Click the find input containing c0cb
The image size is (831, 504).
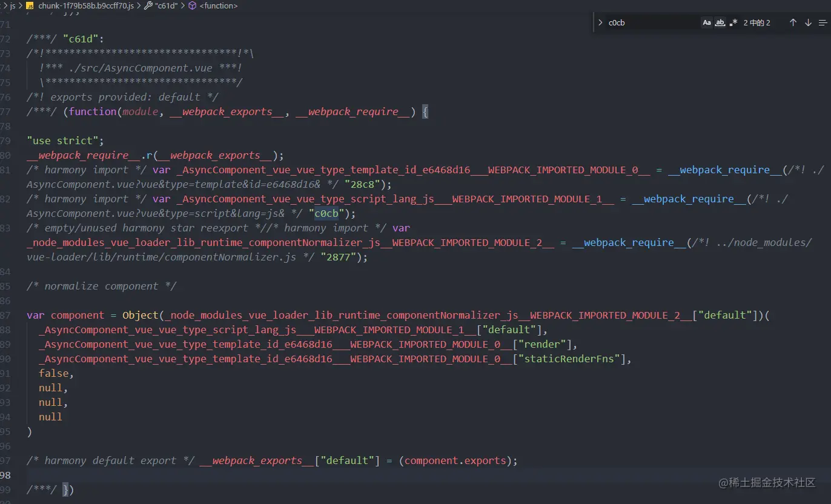click(653, 22)
